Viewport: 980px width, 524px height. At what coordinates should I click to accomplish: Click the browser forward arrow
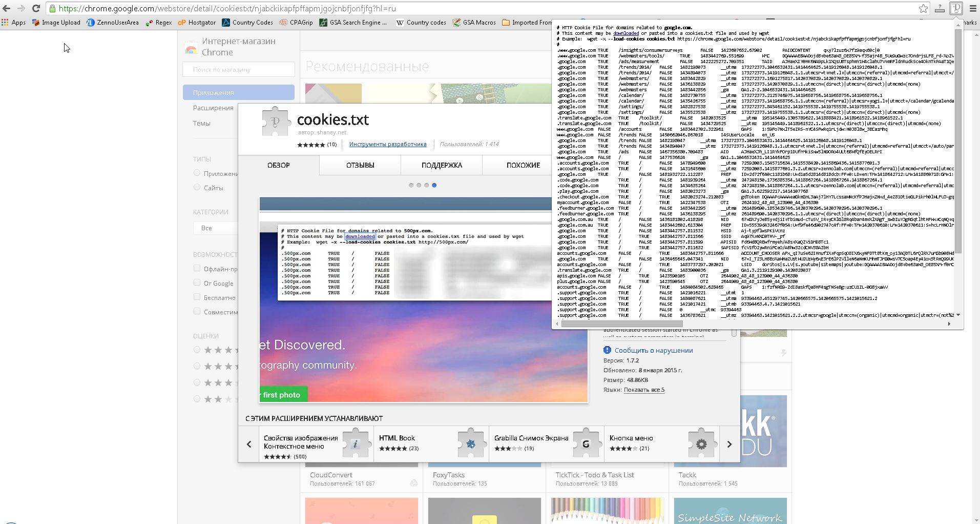21,8
